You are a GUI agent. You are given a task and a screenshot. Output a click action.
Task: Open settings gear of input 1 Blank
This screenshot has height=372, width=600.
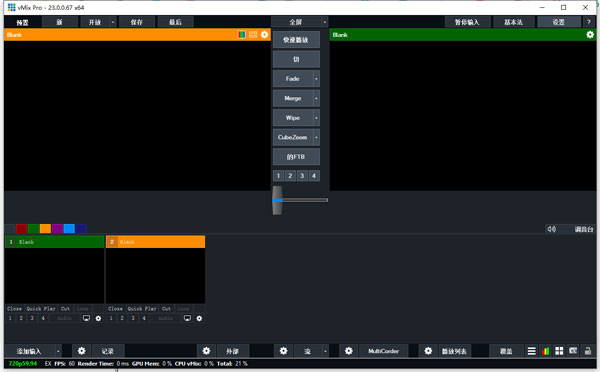click(x=98, y=318)
